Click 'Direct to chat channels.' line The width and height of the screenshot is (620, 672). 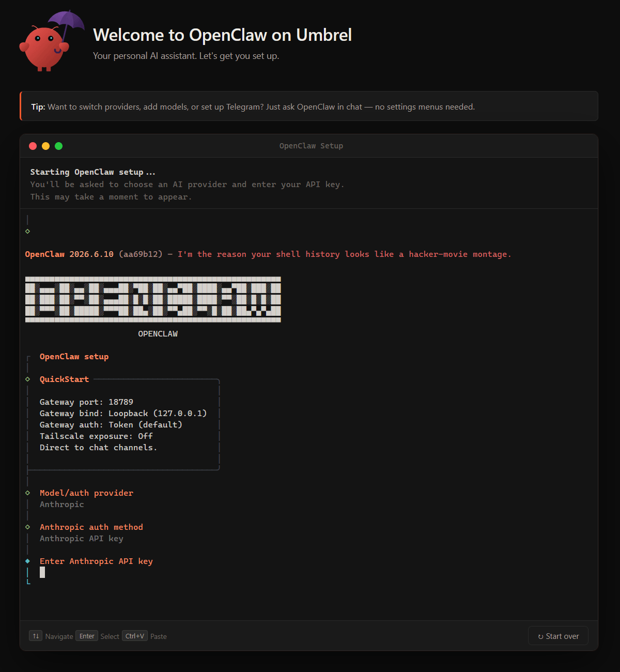coord(98,448)
